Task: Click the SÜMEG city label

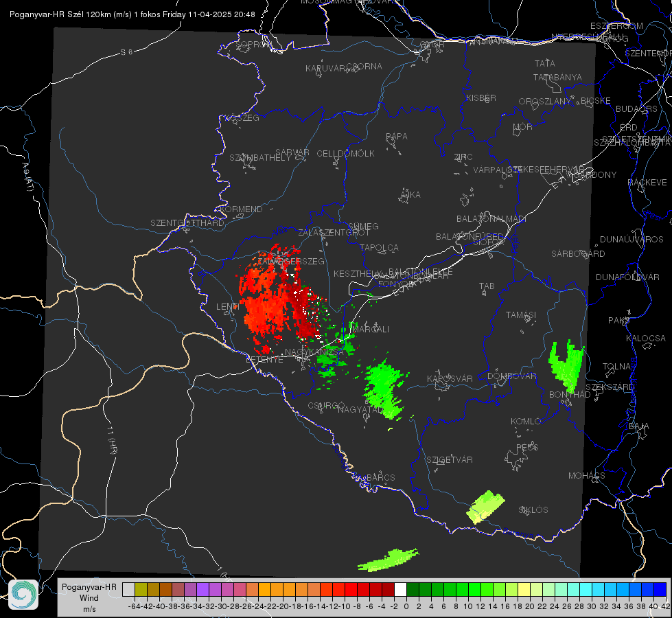Action: click(363, 226)
